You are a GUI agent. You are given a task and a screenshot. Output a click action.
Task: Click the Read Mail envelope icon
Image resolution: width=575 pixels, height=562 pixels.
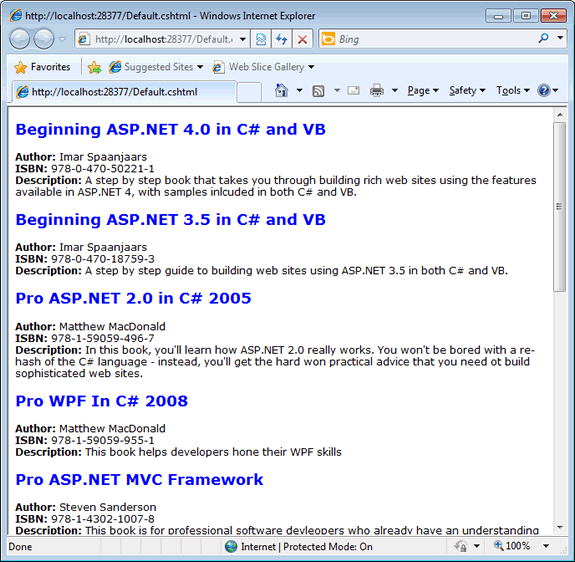pyautogui.click(x=353, y=90)
